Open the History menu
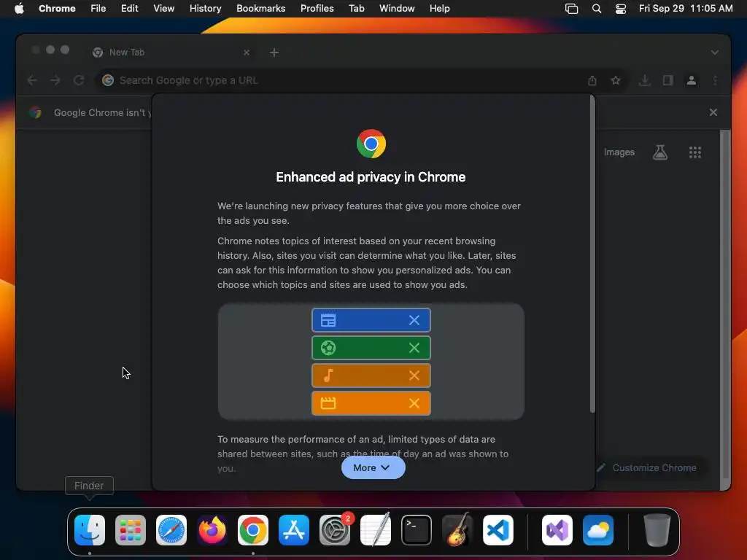The image size is (747, 560). point(205,8)
